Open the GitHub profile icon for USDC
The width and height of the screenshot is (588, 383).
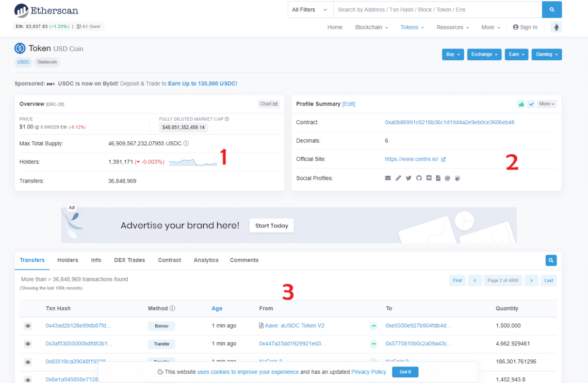[x=419, y=178]
